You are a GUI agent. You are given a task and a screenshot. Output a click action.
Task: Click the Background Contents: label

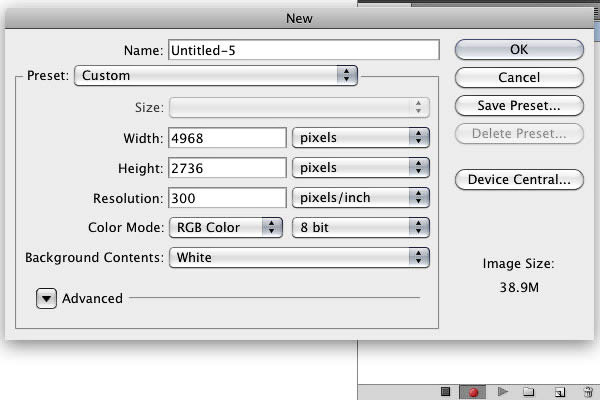[x=94, y=258]
